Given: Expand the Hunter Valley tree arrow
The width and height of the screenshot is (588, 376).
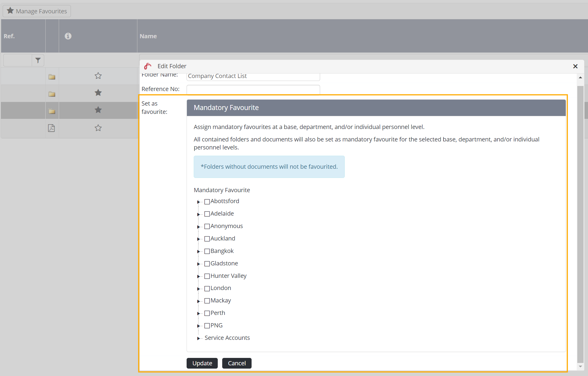Looking at the screenshot, I should click(198, 276).
